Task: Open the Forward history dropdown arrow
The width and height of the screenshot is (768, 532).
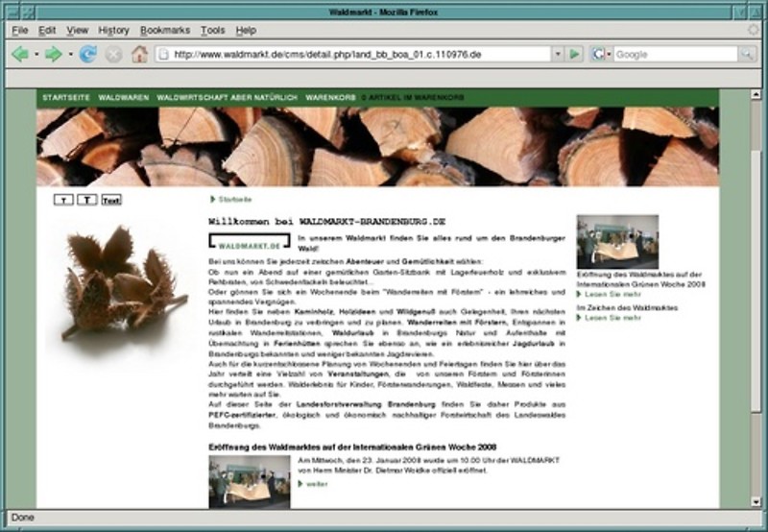Action: [x=70, y=54]
